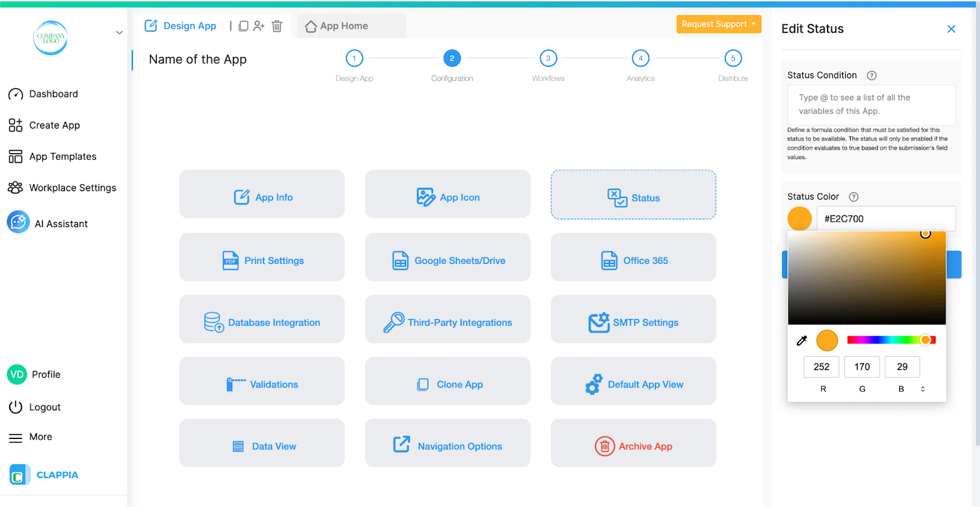Toggle the RGB color format switcher
980x507 pixels.
pyautogui.click(x=923, y=389)
